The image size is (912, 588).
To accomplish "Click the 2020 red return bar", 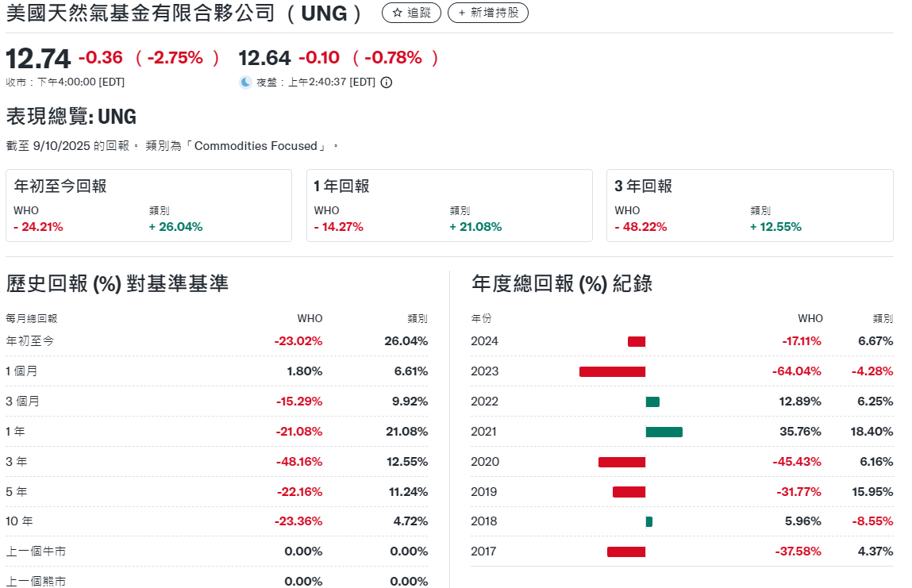I will coord(621,462).
